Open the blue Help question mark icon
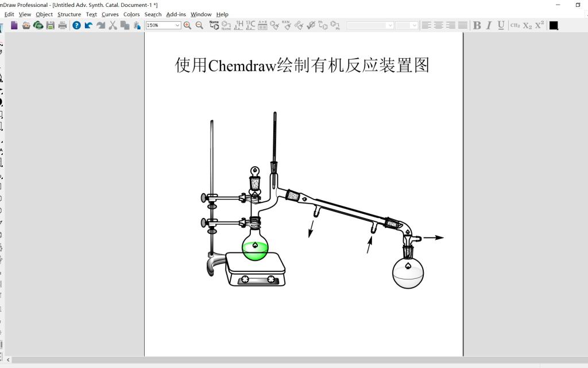This screenshot has width=588, height=368. pyautogui.click(x=76, y=25)
